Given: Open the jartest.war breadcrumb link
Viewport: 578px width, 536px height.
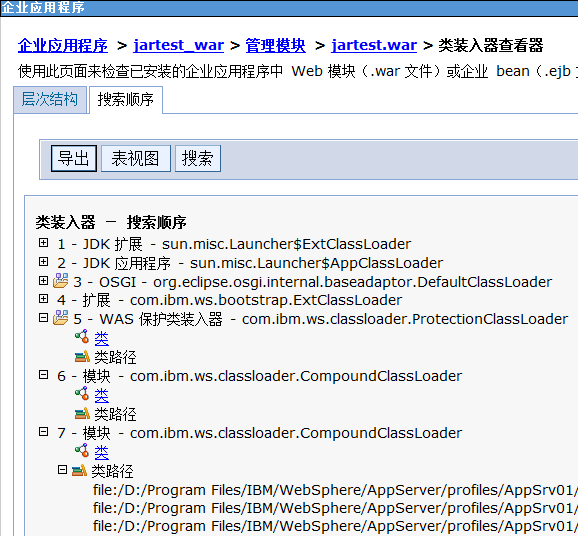Looking at the screenshot, I should tap(374, 45).
